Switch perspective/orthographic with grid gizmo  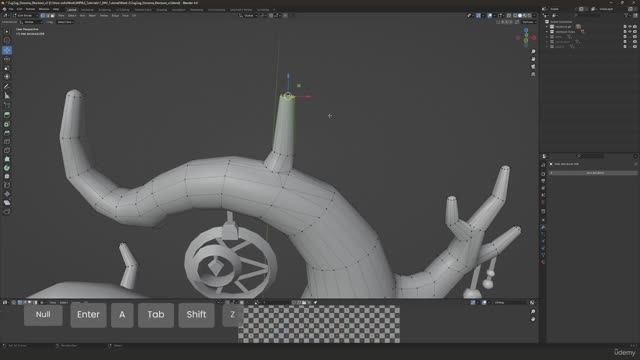(x=533, y=74)
